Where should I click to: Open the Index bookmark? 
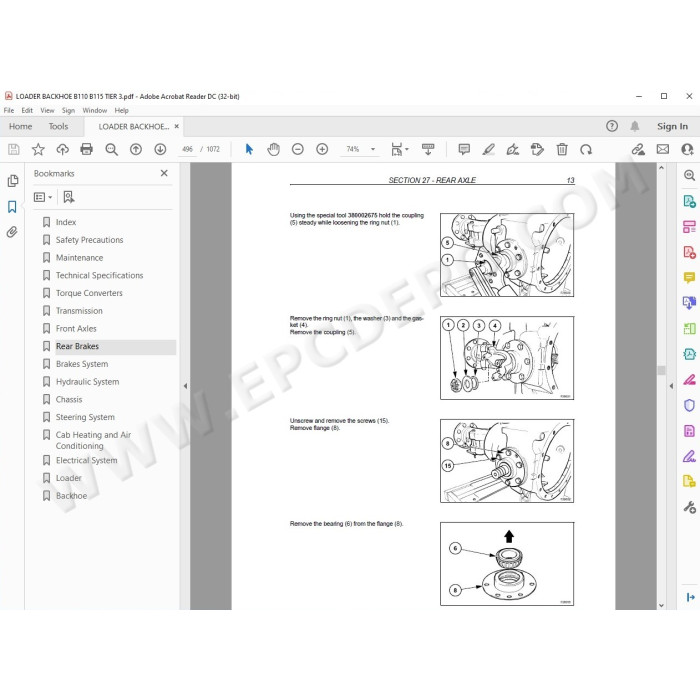[x=66, y=222]
